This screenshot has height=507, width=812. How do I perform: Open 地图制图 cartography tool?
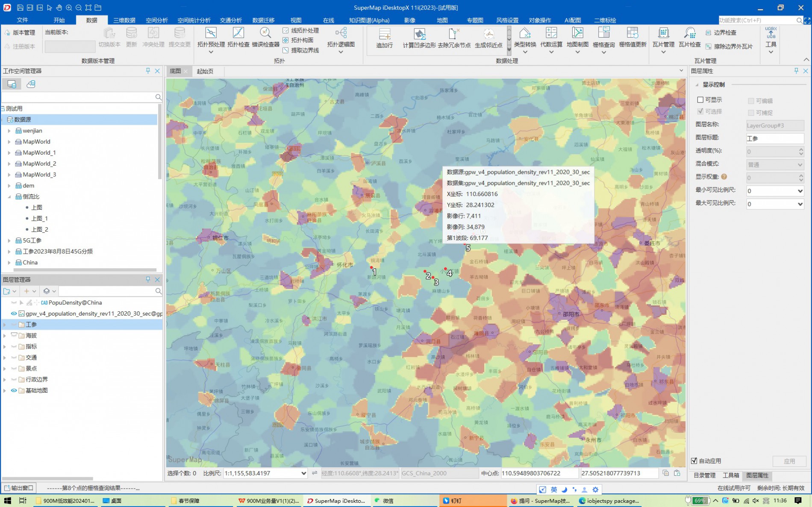pyautogui.click(x=577, y=40)
